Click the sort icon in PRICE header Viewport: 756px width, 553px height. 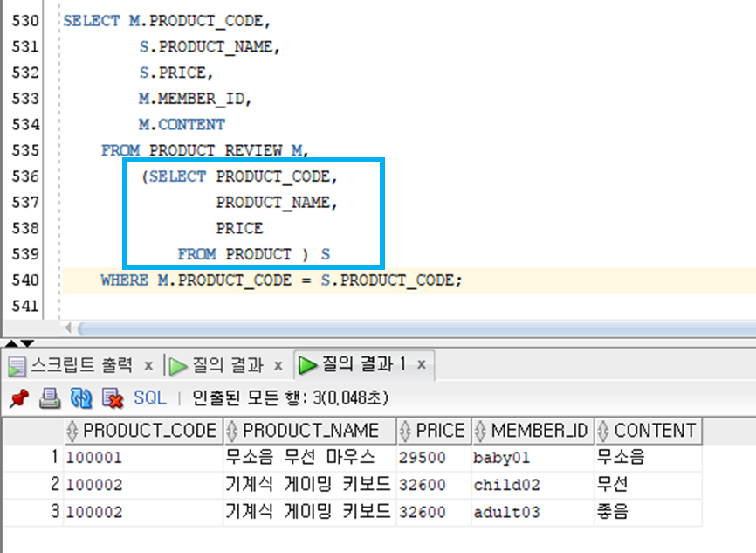coord(405,432)
